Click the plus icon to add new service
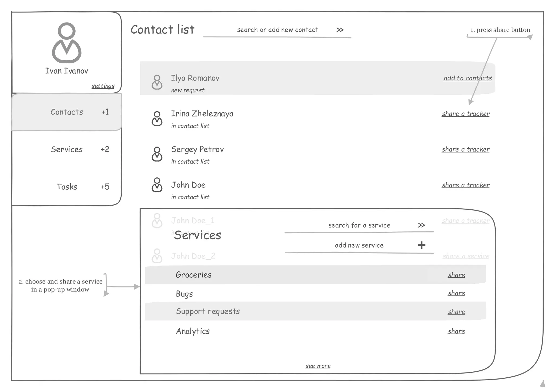The image size is (555, 392). [x=421, y=245]
